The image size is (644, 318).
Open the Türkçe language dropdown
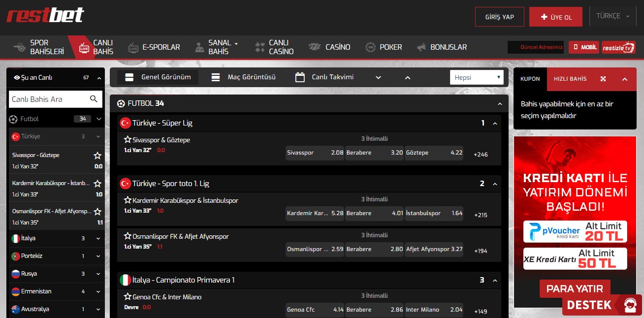pyautogui.click(x=613, y=16)
